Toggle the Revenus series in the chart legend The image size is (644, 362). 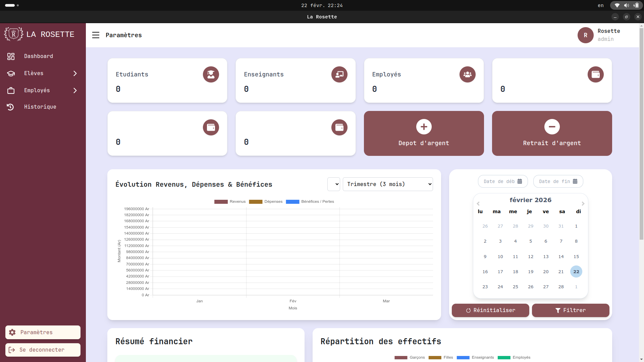pyautogui.click(x=230, y=201)
